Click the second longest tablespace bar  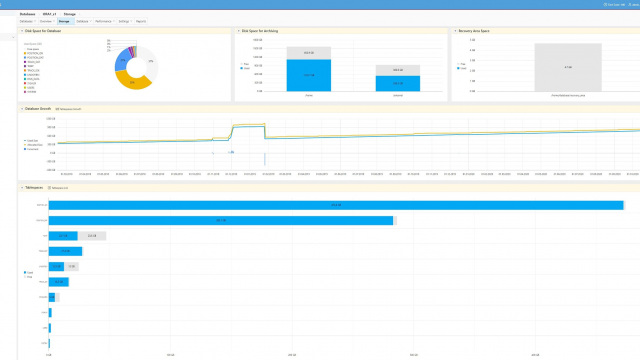(x=221, y=220)
